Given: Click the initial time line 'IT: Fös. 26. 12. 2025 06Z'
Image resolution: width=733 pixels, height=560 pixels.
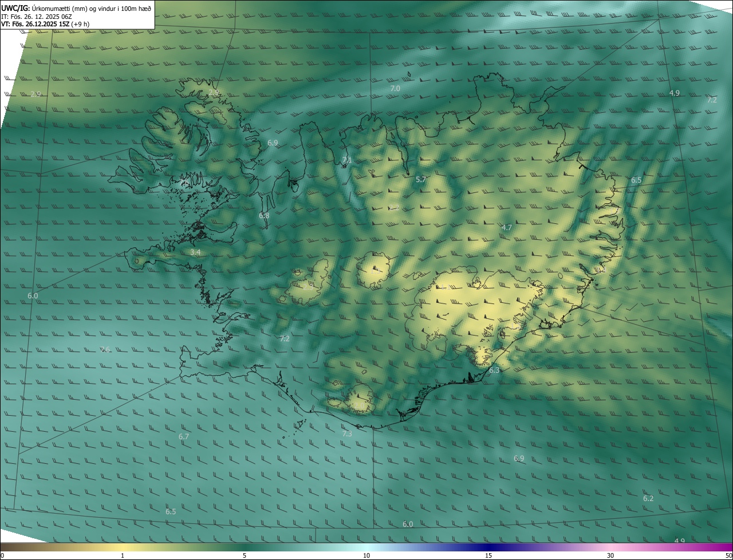Looking at the screenshot, I should click(37, 17).
